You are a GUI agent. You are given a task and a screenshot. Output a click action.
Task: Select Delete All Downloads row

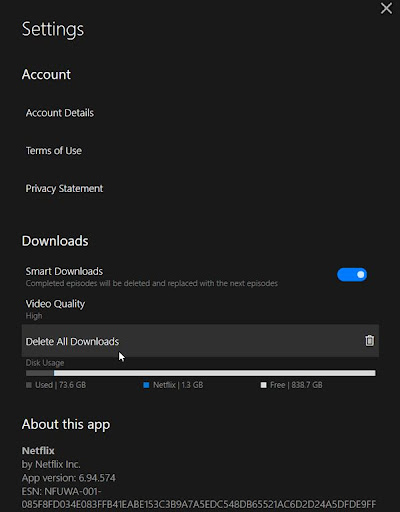(200, 341)
